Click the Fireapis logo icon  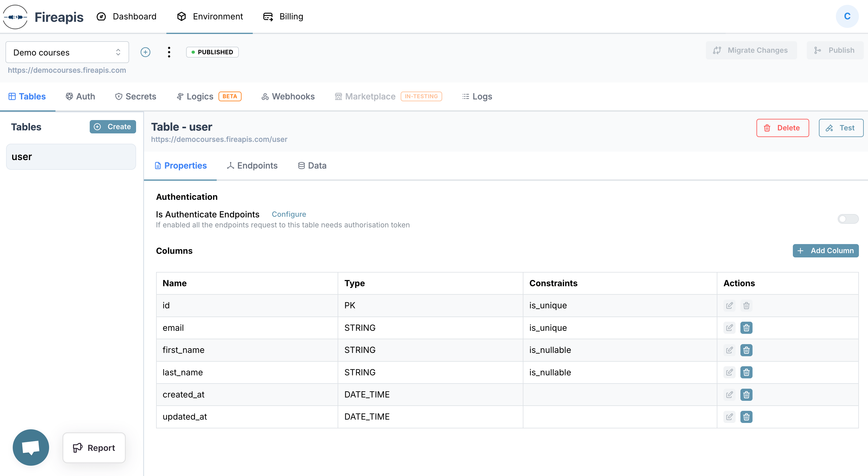tap(15, 17)
